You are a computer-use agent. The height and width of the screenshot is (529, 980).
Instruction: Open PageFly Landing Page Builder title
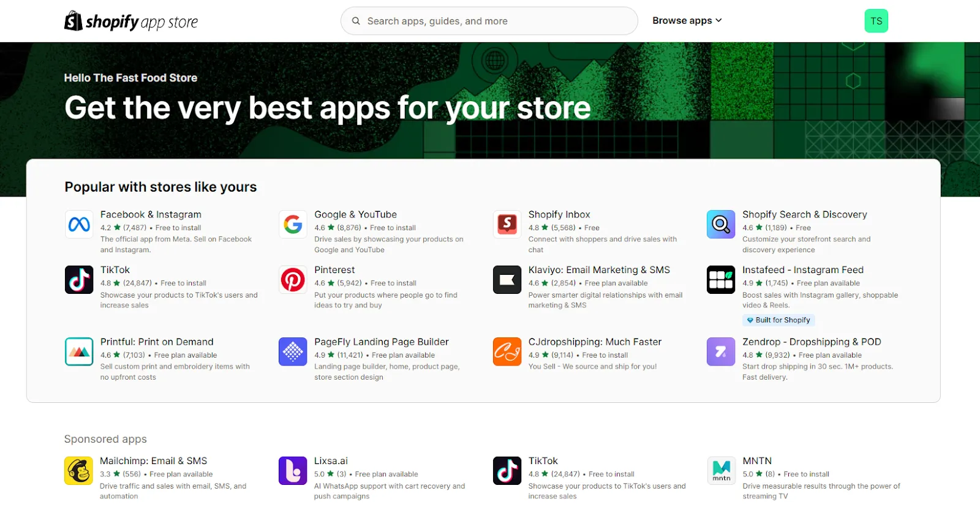click(382, 342)
